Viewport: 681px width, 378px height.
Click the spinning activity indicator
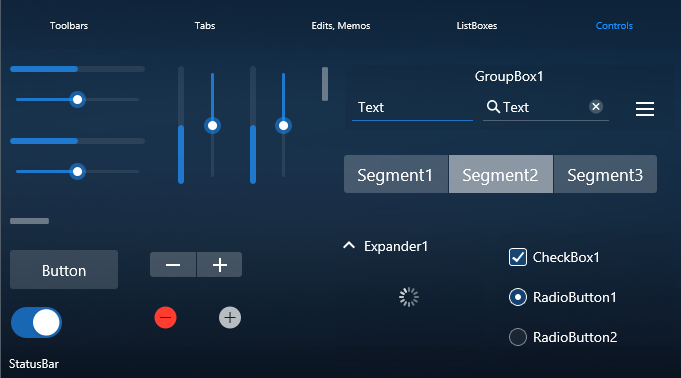pyautogui.click(x=409, y=297)
